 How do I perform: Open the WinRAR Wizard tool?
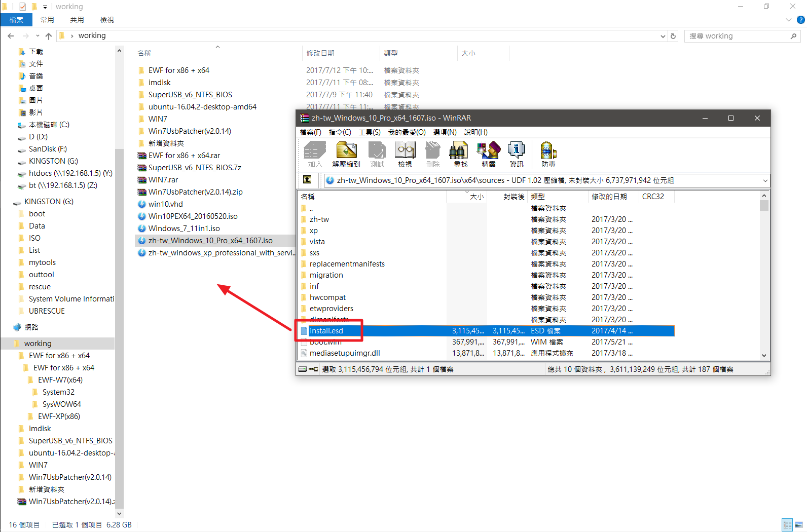[488, 154]
